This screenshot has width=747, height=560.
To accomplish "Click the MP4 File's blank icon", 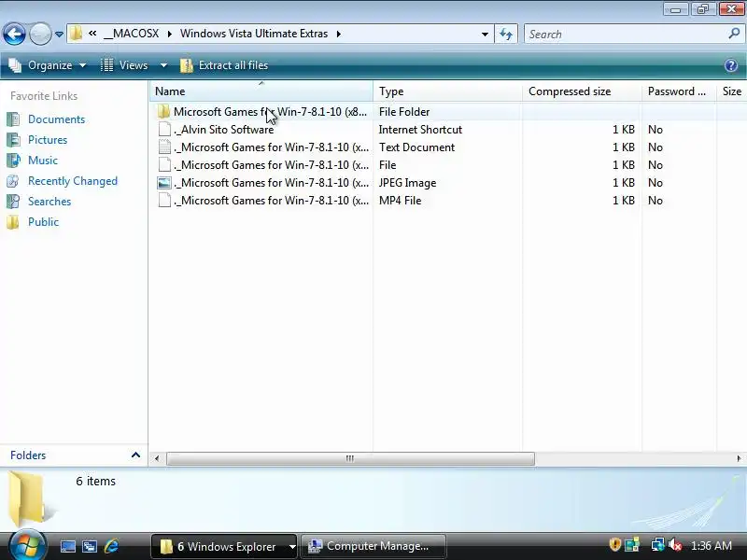I will 164,201.
